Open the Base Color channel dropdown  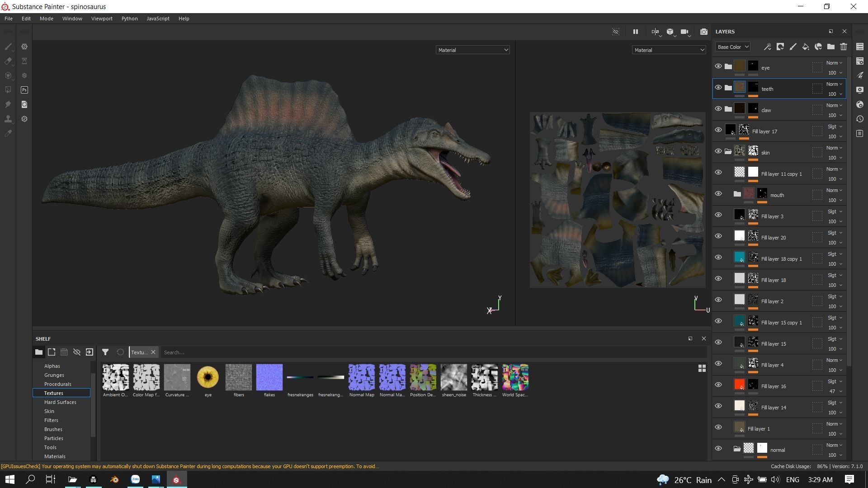point(732,47)
